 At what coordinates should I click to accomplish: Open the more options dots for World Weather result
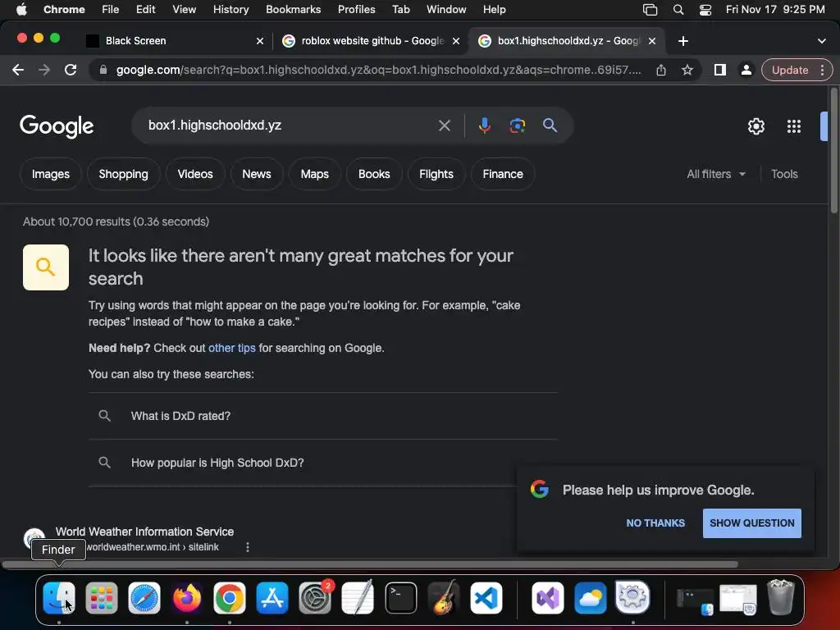tap(248, 547)
